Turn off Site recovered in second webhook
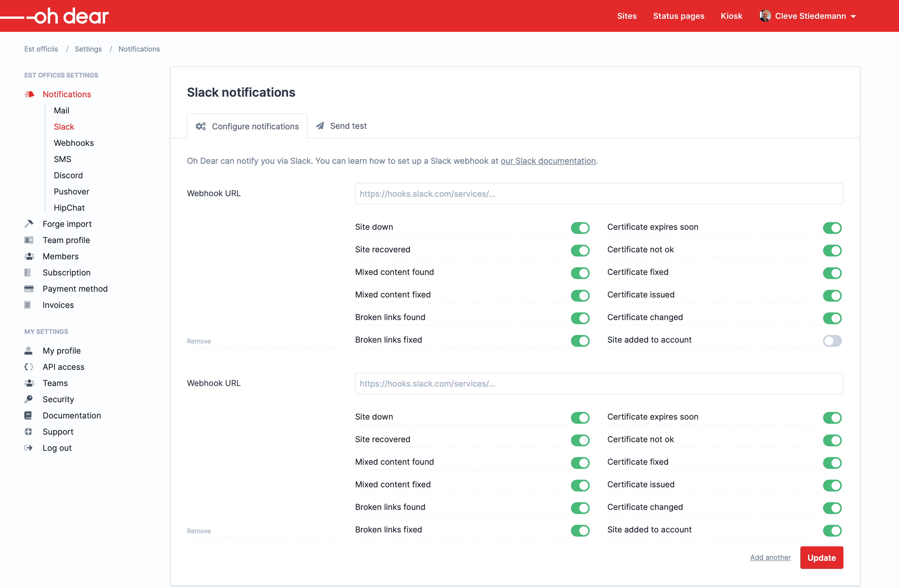 pos(580,440)
